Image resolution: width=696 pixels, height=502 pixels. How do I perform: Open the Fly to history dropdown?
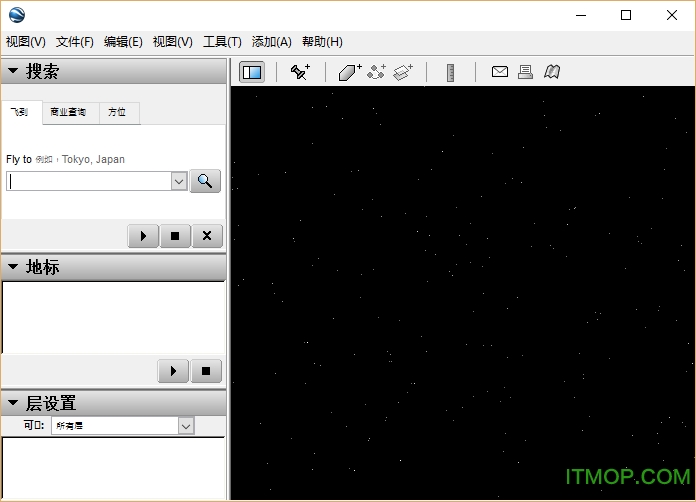(x=179, y=181)
